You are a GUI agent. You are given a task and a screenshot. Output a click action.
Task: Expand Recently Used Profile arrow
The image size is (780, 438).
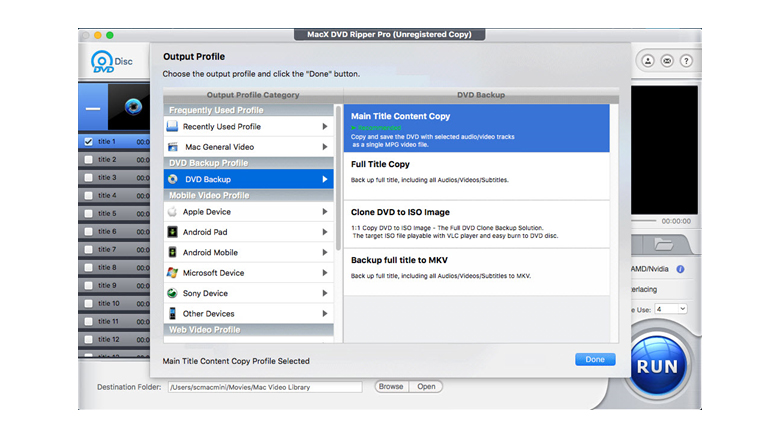click(x=324, y=126)
